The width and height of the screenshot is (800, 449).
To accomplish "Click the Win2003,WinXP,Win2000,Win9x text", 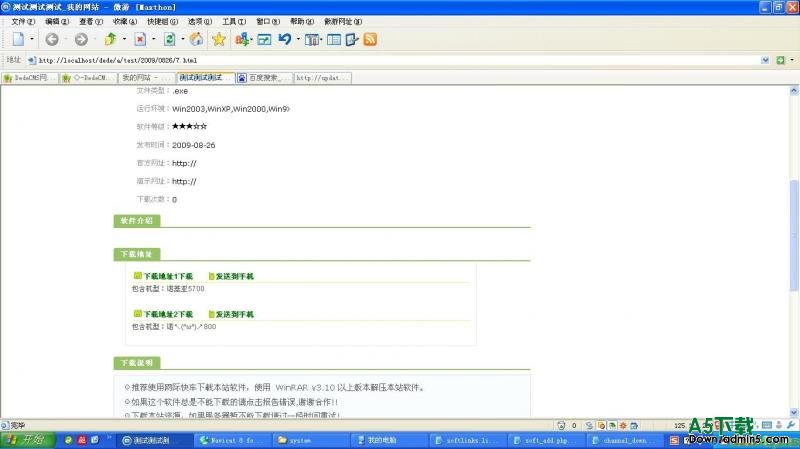I will pos(231,109).
